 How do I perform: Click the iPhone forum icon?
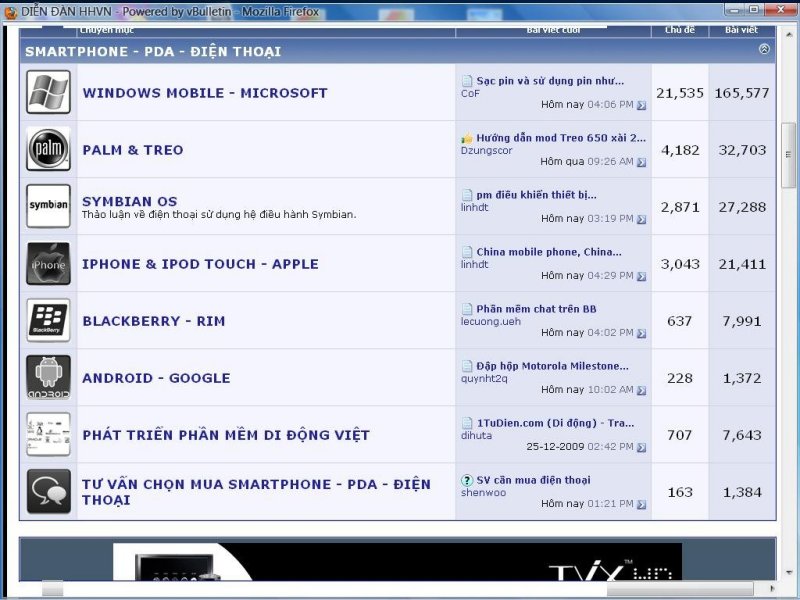click(48, 264)
